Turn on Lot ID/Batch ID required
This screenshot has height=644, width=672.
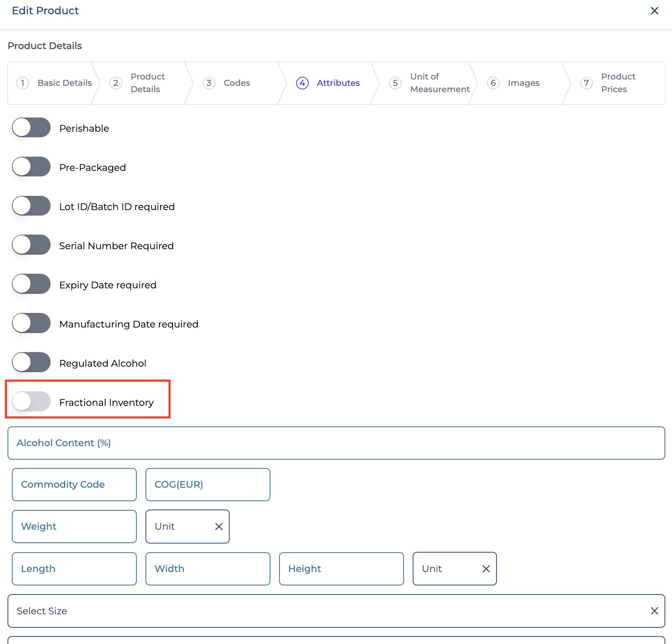pos(31,206)
